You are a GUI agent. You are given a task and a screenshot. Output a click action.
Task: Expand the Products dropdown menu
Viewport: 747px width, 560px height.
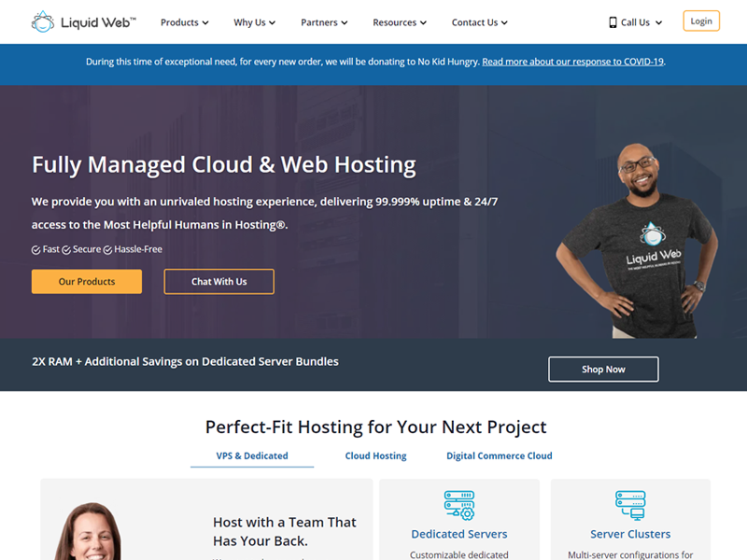[184, 22]
